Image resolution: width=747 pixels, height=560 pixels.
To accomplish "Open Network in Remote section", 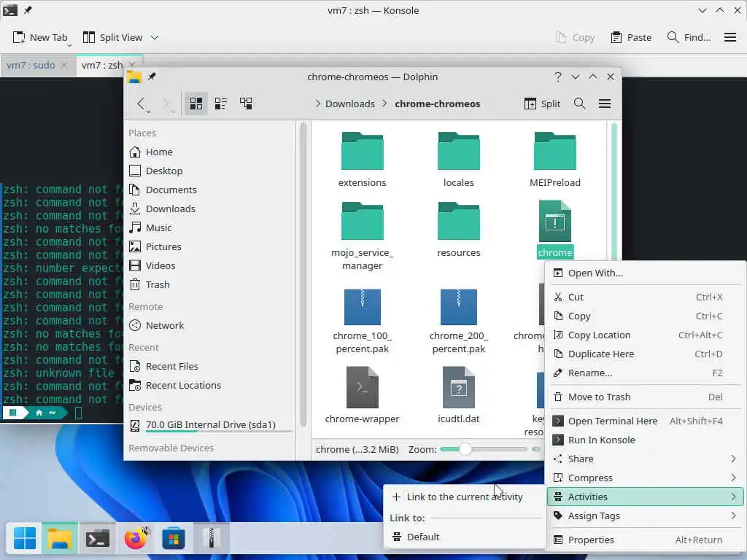I will [x=209, y=325].
